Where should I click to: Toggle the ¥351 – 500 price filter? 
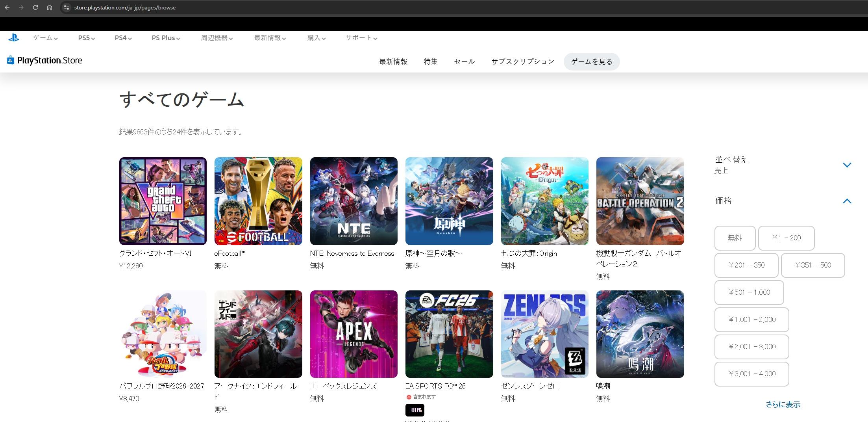point(813,265)
